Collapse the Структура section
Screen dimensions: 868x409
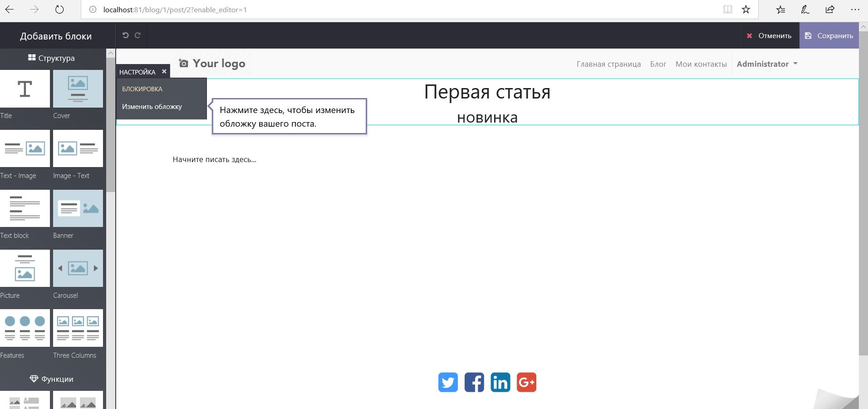[x=52, y=58]
